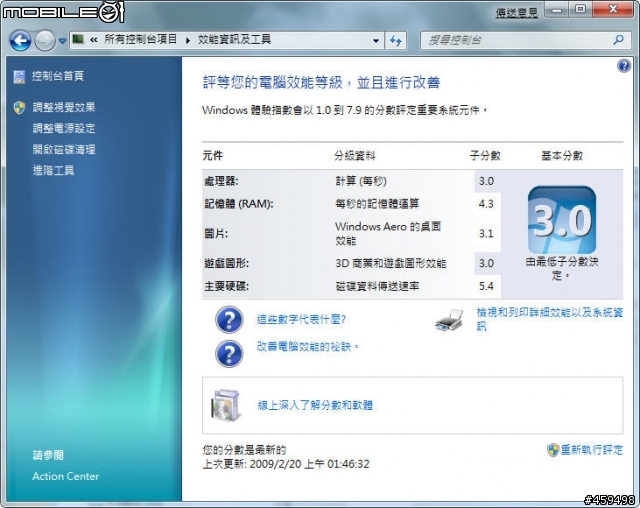Refresh the page with the refresh button

(x=396, y=40)
